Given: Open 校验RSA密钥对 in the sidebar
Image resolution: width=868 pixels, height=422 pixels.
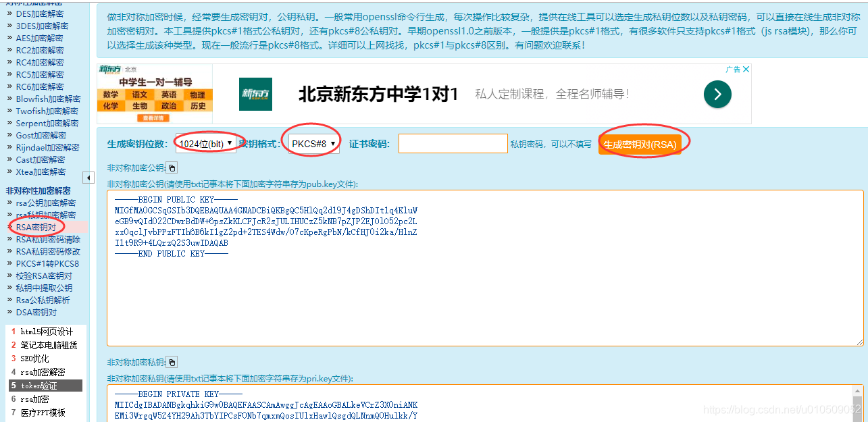Looking at the screenshot, I should 44,275.
